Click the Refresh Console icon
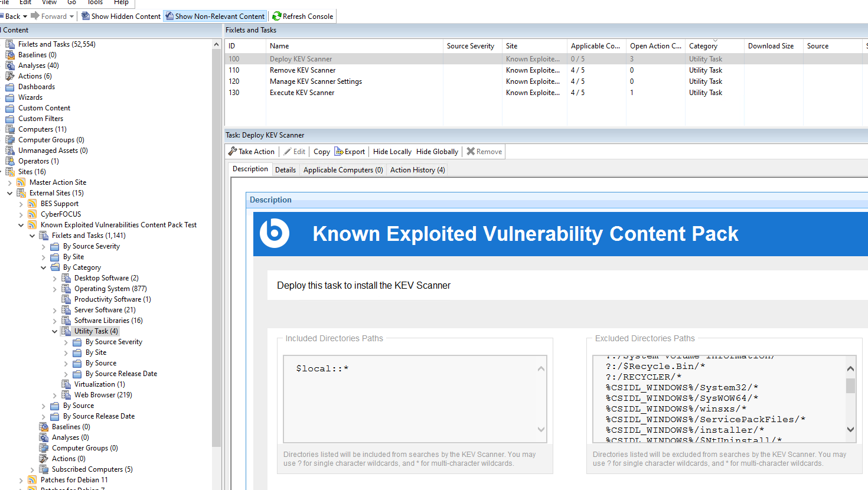This screenshot has height=490, width=868. coord(276,16)
